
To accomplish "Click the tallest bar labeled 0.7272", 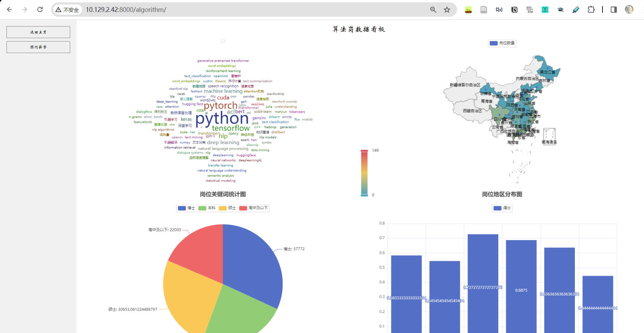I will coord(483,283).
